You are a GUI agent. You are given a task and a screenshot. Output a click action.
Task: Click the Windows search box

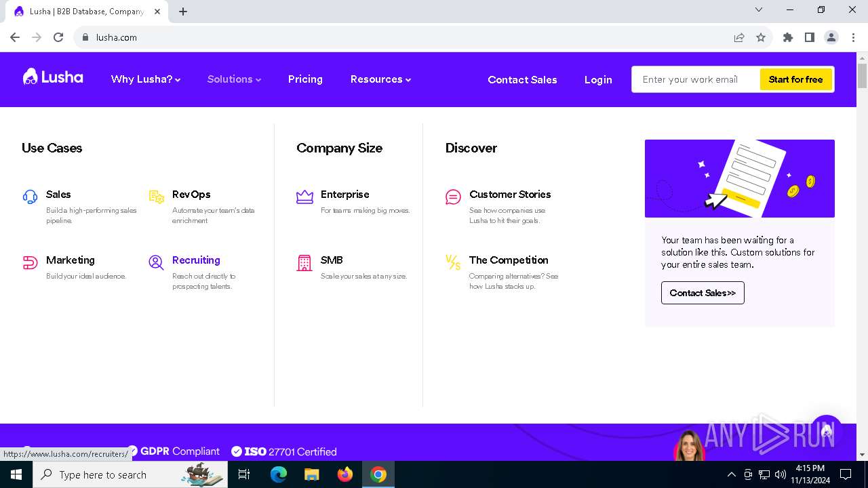[130, 474]
